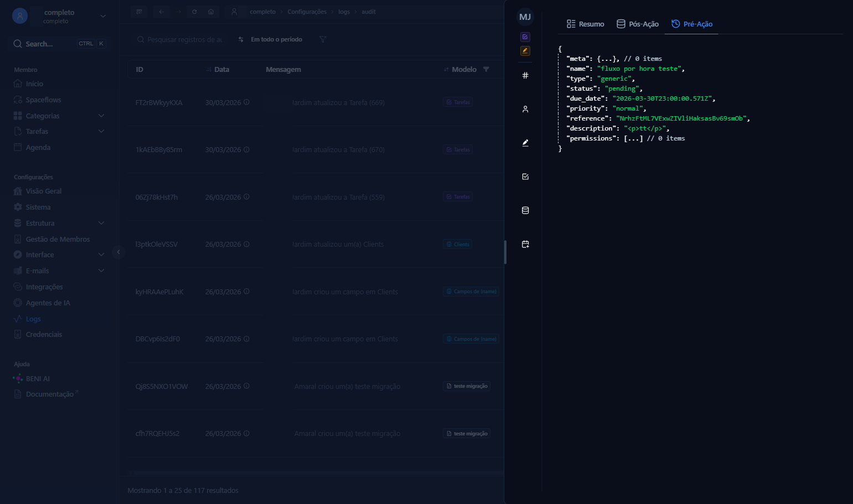Clear filters with the funnel-x icon
The image size is (853, 504).
323,39
